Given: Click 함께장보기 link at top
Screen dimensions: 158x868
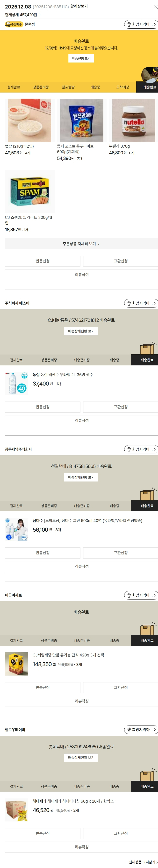Looking at the screenshot, I should 79,6.
